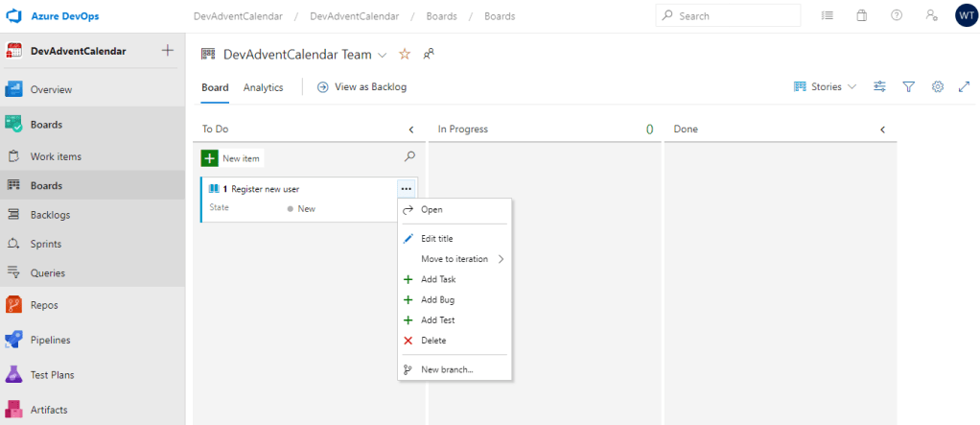Screen dimensions: 980x425
Task: Enter full screen mode via expand icon
Action: coord(964,87)
